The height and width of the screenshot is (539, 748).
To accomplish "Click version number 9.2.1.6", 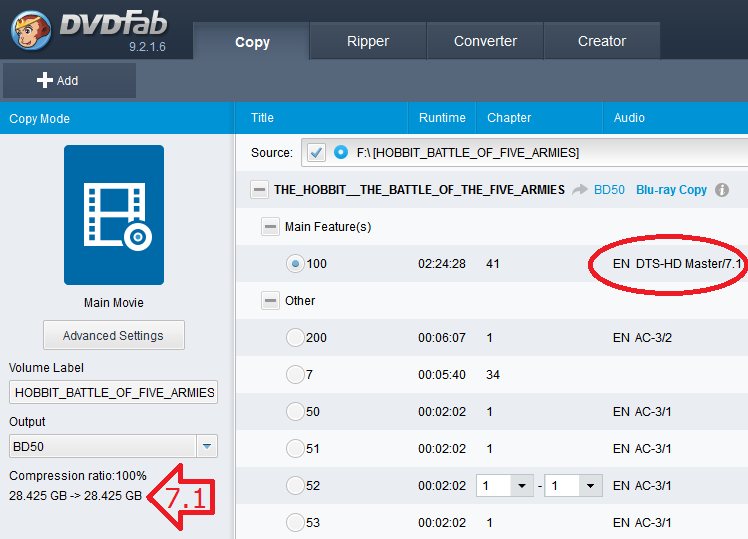I will pos(147,47).
